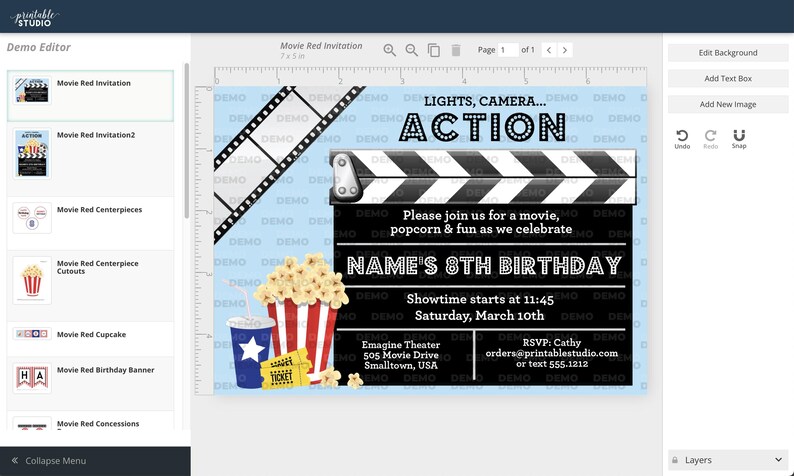Select Movie Red Centerpieces template
This screenshot has width=794, height=476.
click(90, 223)
